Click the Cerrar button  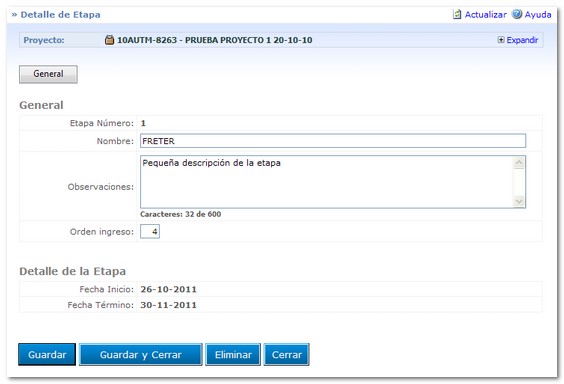(x=287, y=355)
